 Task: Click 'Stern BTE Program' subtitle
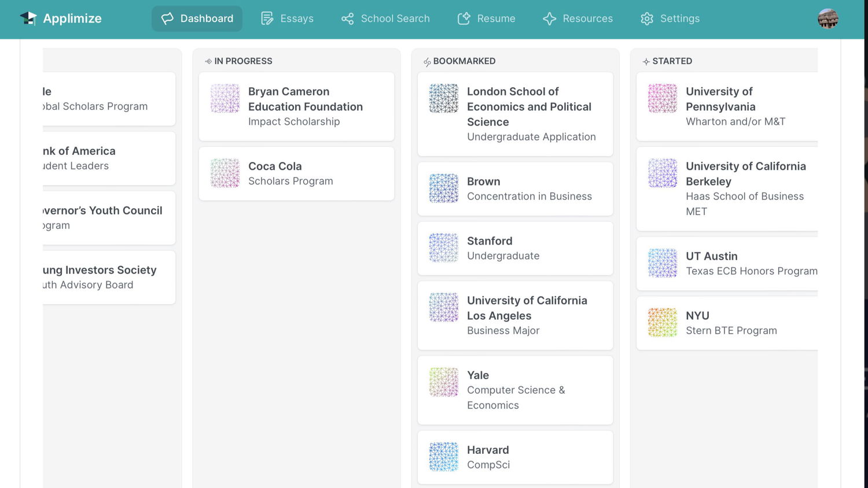(x=731, y=330)
